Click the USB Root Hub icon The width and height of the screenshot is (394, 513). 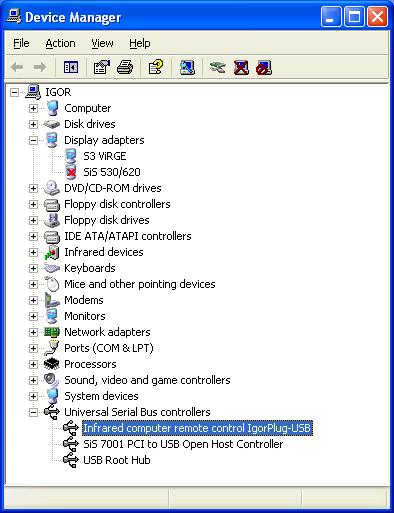click(x=71, y=460)
